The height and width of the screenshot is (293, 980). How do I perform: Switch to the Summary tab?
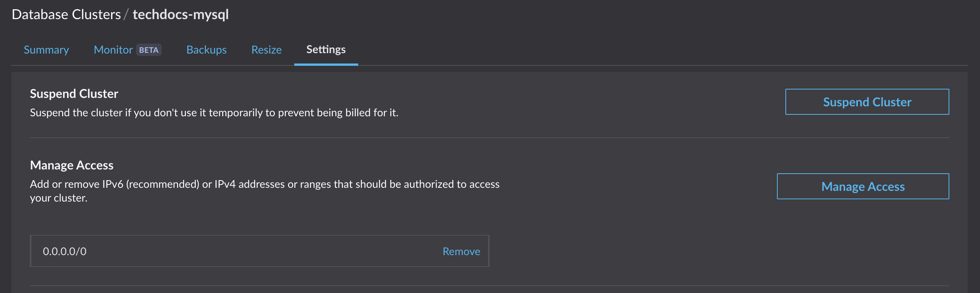coord(46,50)
